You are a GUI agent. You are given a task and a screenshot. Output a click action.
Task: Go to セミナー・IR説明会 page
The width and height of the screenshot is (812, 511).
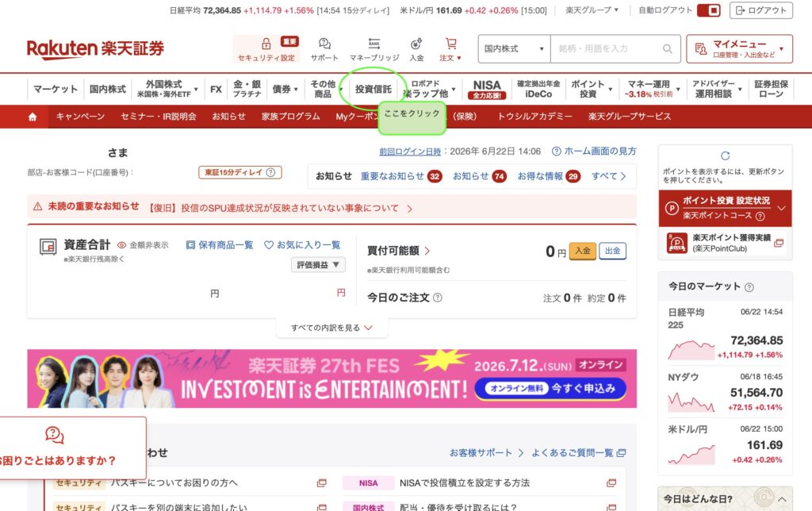pos(159,117)
